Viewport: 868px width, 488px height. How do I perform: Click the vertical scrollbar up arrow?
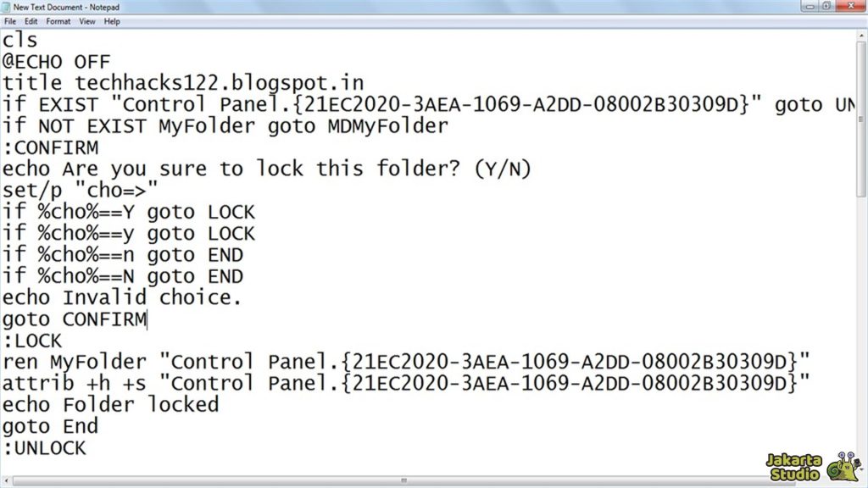pos(861,35)
